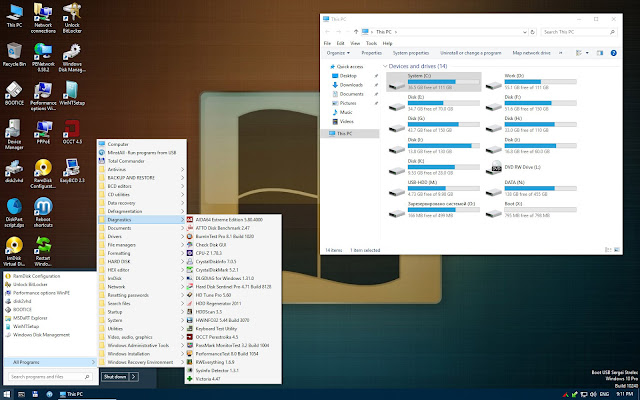Expand the Network program folder
The width and height of the screenshot is (640, 400).
(x=142, y=287)
